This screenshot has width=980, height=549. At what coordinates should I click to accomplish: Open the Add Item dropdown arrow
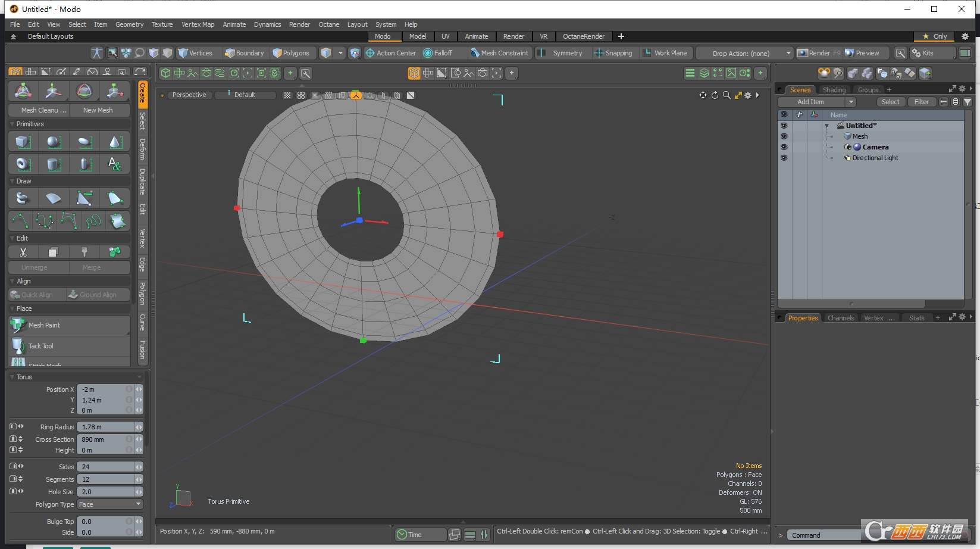pyautogui.click(x=851, y=102)
